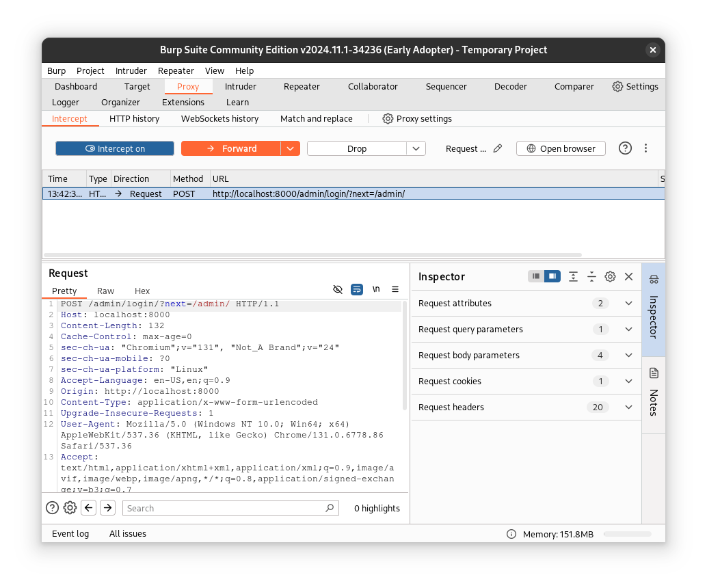Open Match and replace tab
This screenshot has width=707, height=588.
pos(317,118)
